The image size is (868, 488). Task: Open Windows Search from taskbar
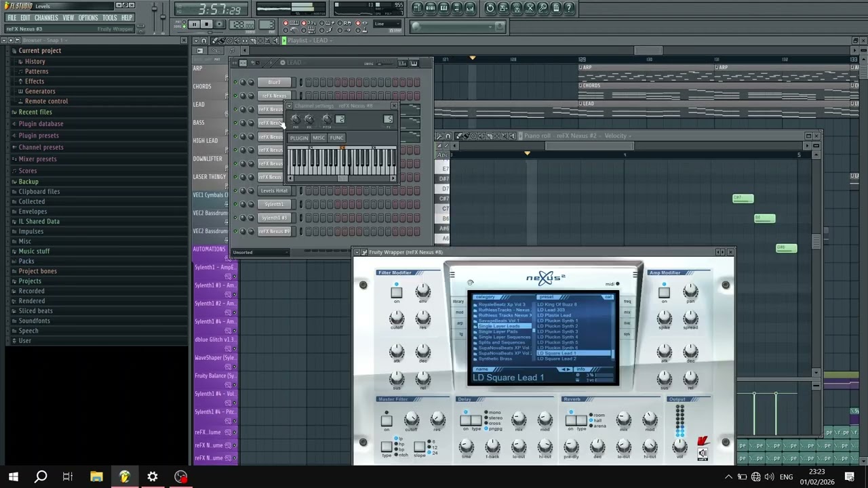(x=41, y=476)
